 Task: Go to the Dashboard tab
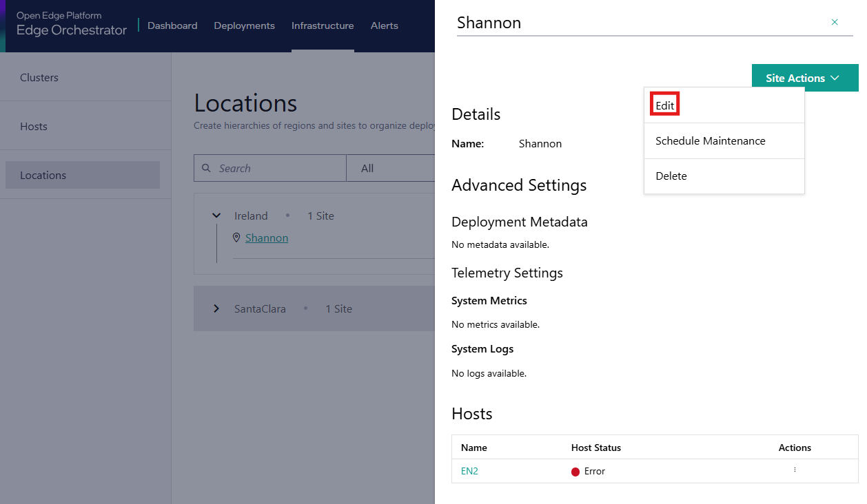[x=172, y=25]
